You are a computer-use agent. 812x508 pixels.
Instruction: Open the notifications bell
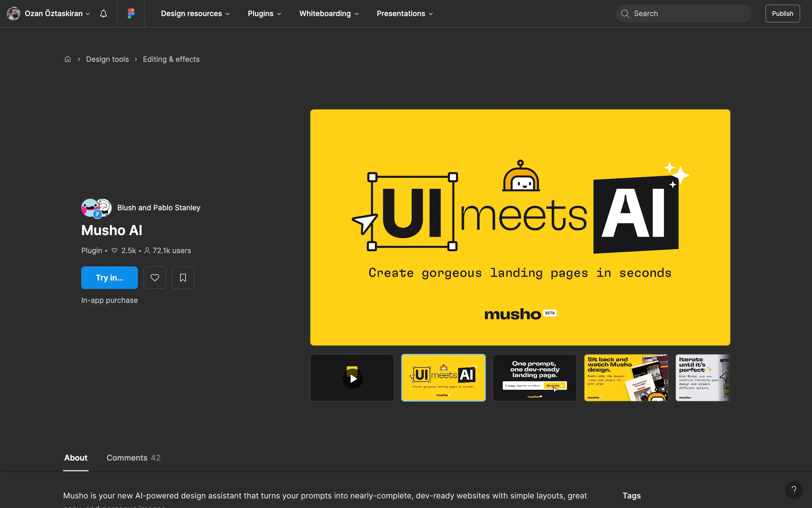click(103, 14)
